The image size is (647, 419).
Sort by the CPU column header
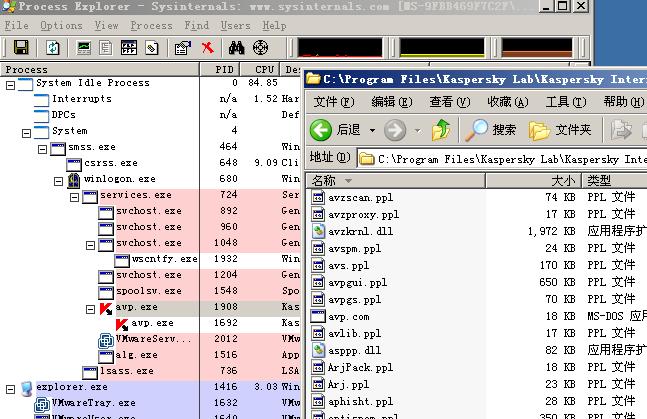coord(260,69)
